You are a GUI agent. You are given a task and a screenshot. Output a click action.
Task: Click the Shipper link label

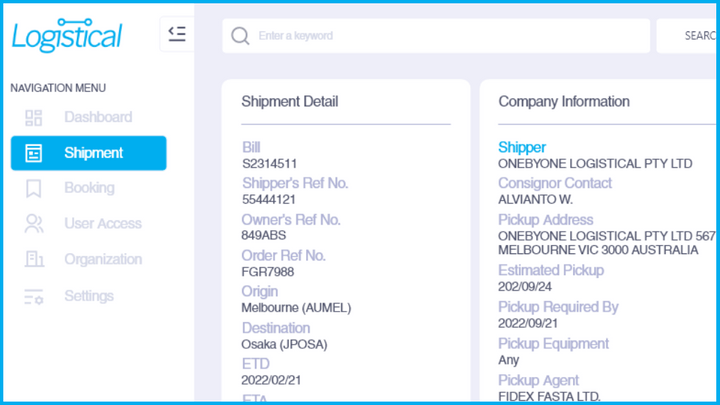[522, 147]
